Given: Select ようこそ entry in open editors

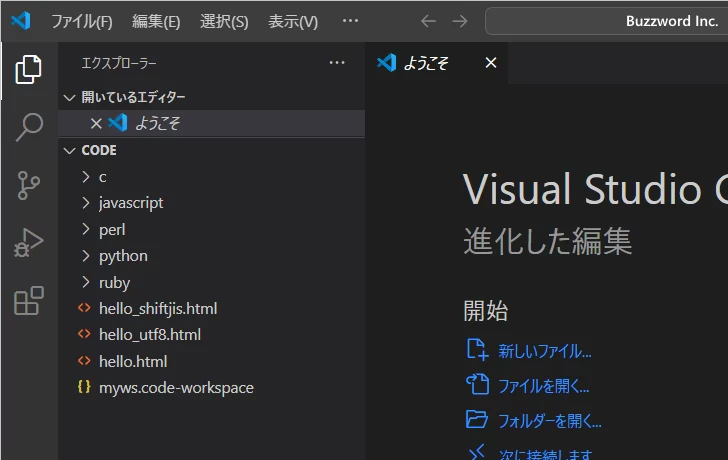Looking at the screenshot, I should (212, 123).
